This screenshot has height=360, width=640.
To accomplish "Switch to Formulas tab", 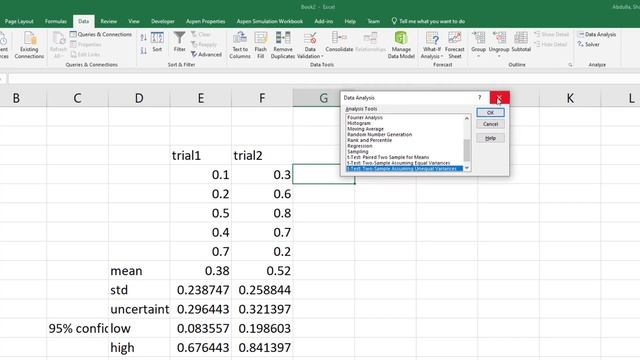I will click(56, 21).
